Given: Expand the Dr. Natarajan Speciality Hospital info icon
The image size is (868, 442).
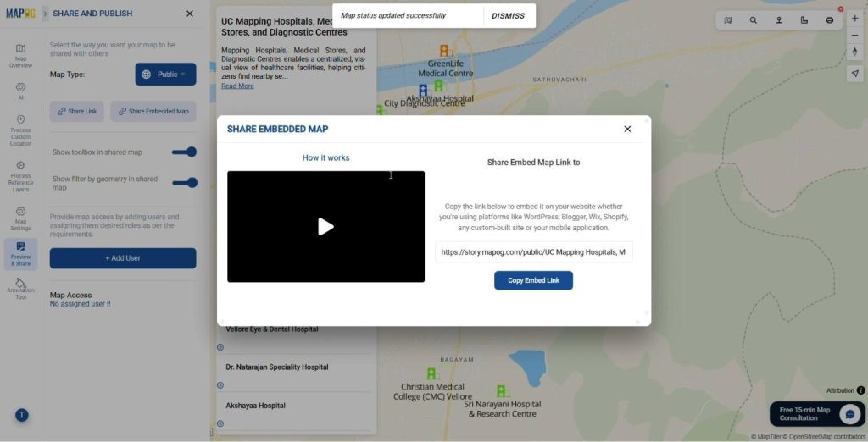Looking at the screenshot, I should [220, 385].
